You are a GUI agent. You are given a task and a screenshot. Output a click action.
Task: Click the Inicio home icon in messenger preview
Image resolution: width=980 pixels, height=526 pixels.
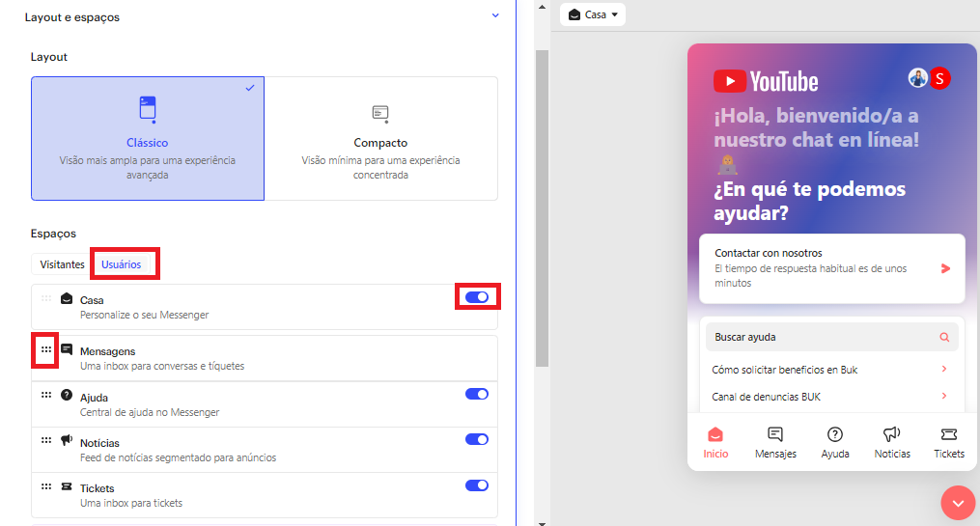(x=714, y=434)
